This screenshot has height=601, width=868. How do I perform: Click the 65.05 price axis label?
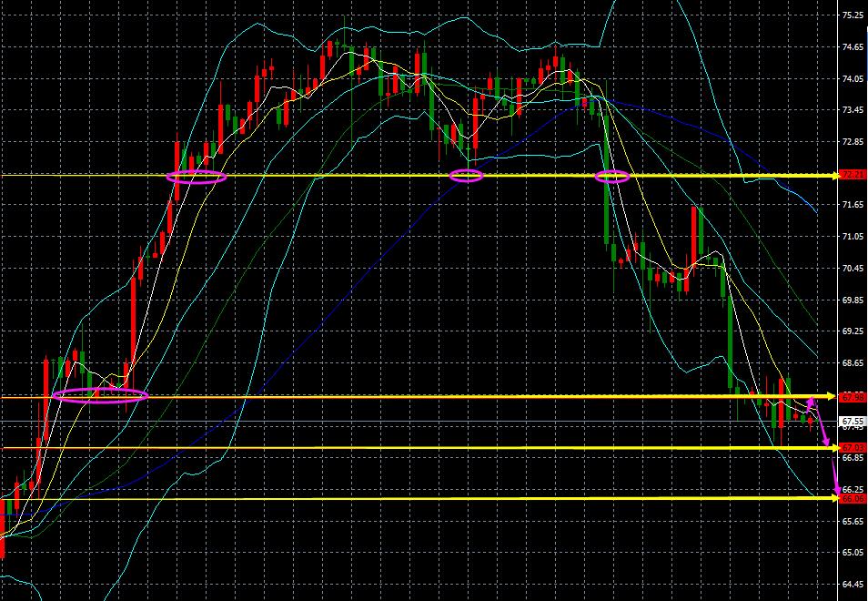coord(853,553)
